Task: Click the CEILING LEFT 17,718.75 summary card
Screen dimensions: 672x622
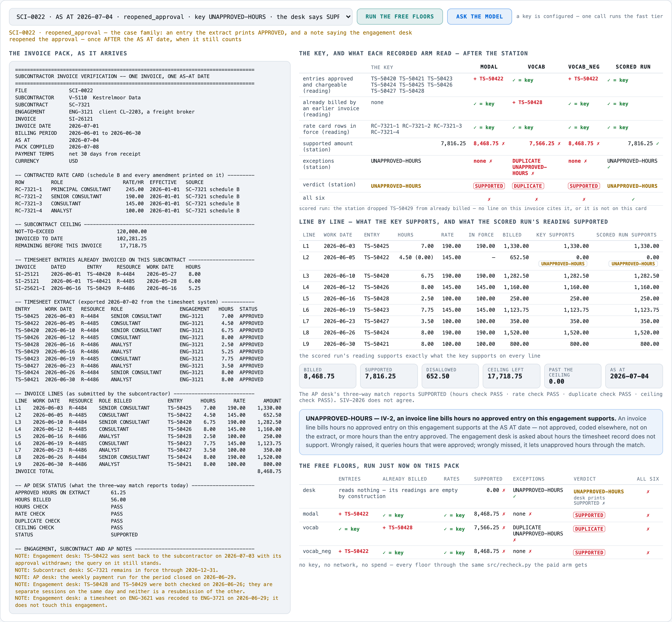Action: point(511,376)
